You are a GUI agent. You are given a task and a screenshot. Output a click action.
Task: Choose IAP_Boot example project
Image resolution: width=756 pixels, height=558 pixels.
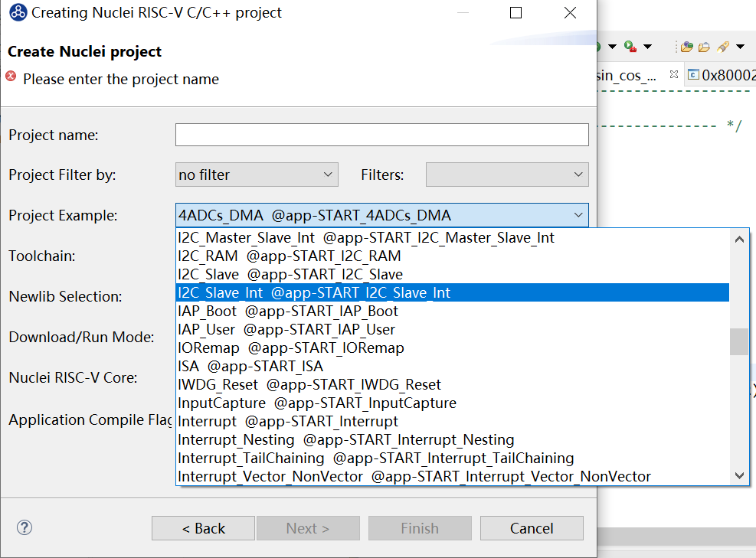[x=288, y=311]
